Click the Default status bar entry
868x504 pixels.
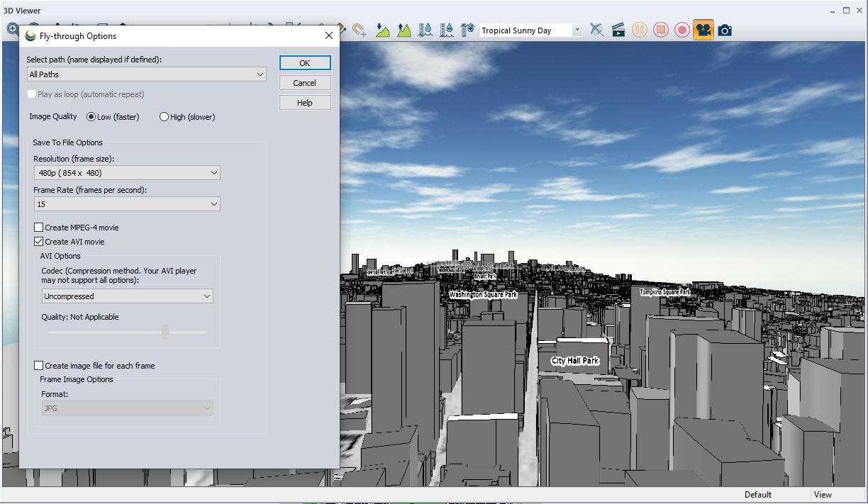758,495
